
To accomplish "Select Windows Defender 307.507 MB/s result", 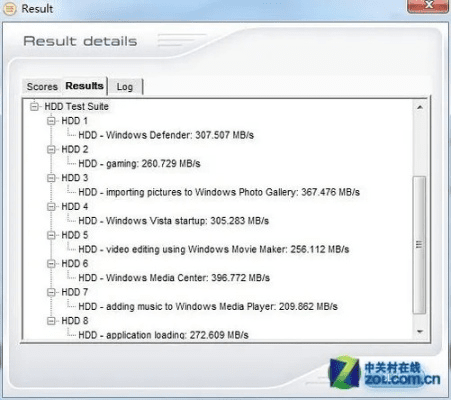I will point(166,135).
